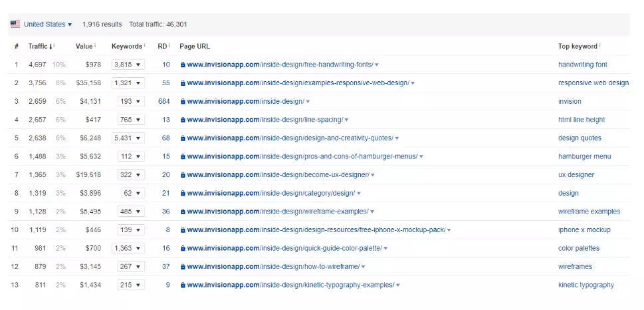This screenshot has width=644, height=310.
Task: Open the wireframe-examples page URL
Action: 278,212
